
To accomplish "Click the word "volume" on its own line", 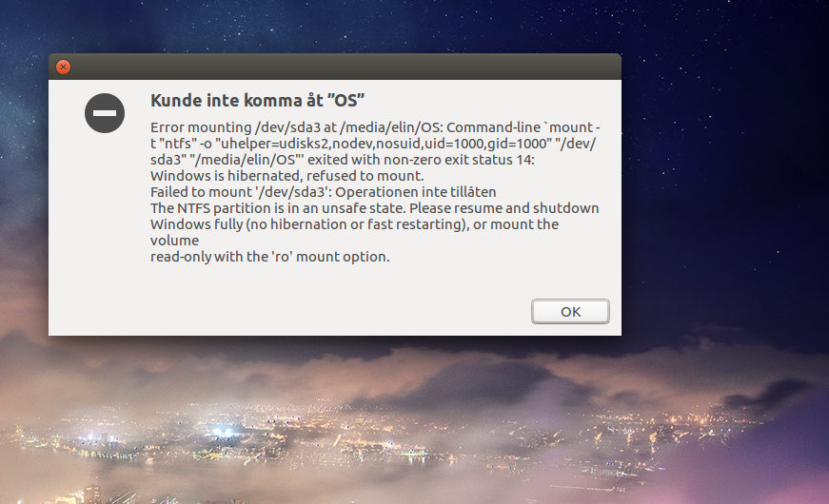I will point(174,241).
